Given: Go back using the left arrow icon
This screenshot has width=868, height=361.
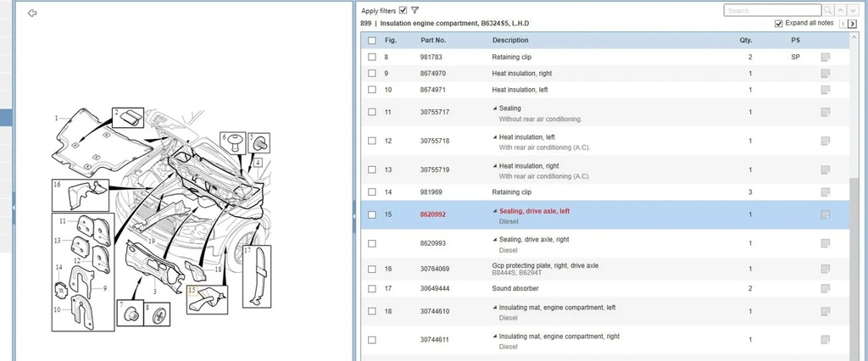Looking at the screenshot, I should coord(32,14).
